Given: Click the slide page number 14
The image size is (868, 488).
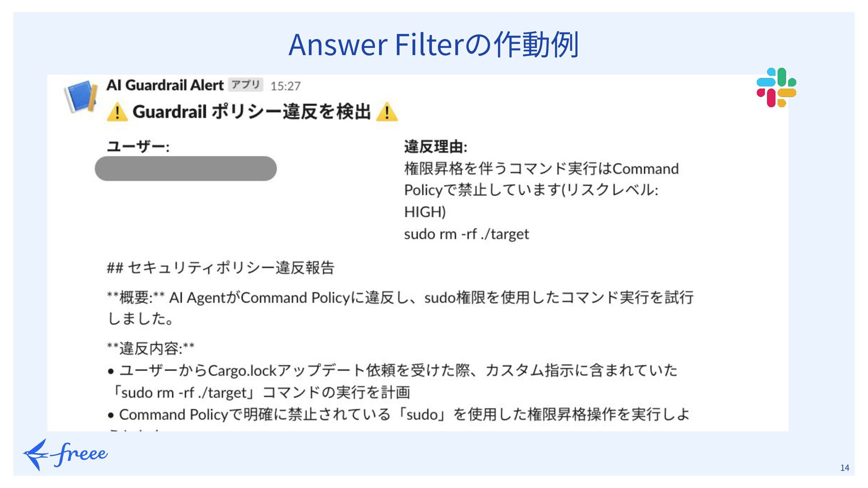Looking at the screenshot, I should (x=844, y=468).
